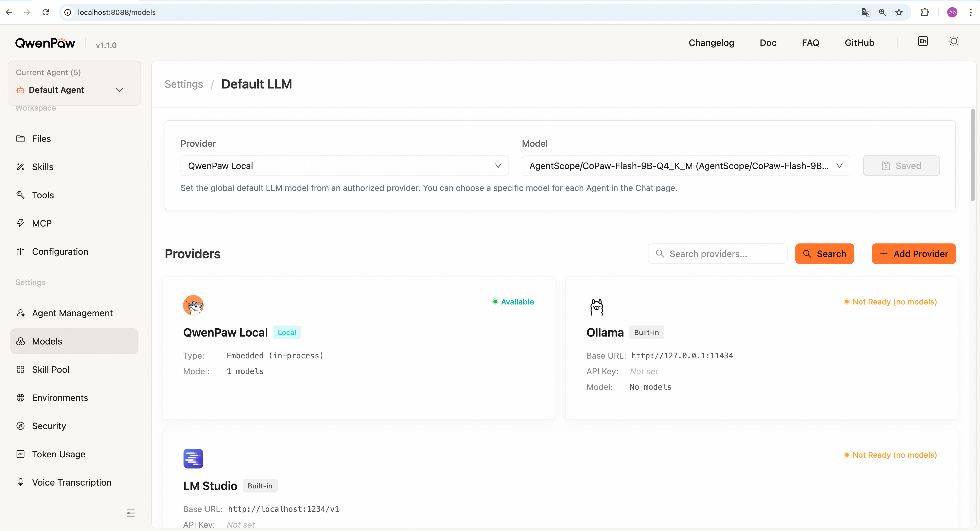Click the browser address bar URL
980x531 pixels.
tap(117, 12)
